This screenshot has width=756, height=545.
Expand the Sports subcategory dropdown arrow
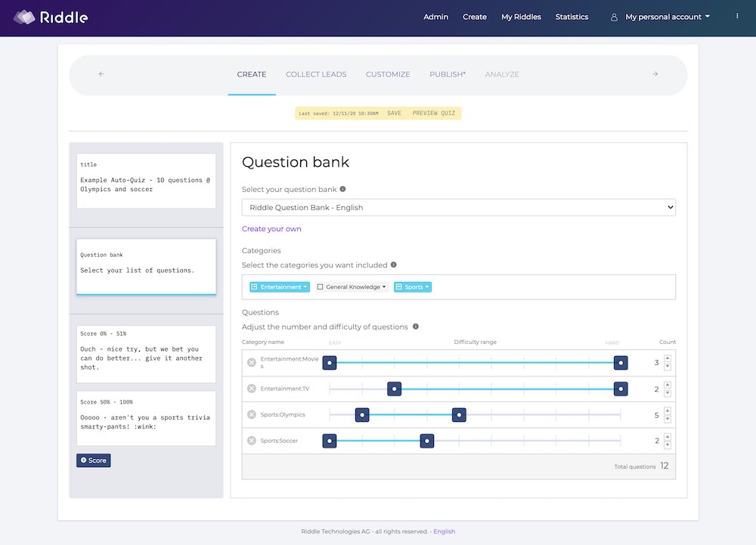[x=426, y=286]
